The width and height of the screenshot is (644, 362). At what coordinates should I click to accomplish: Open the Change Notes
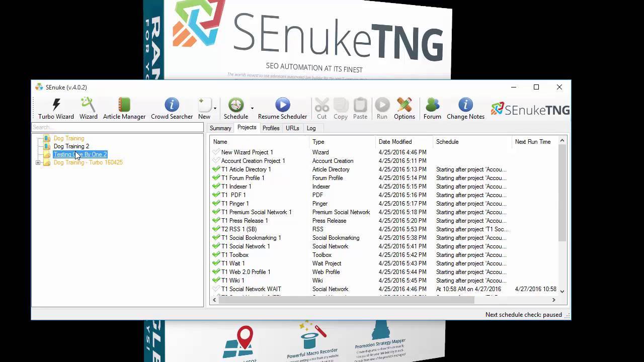(465, 109)
